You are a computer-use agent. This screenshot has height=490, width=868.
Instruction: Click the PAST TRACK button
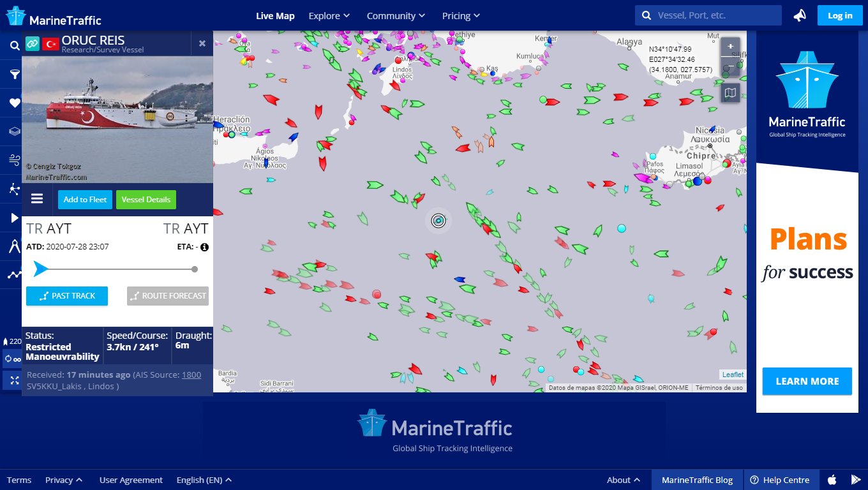pyautogui.click(x=67, y=296)
